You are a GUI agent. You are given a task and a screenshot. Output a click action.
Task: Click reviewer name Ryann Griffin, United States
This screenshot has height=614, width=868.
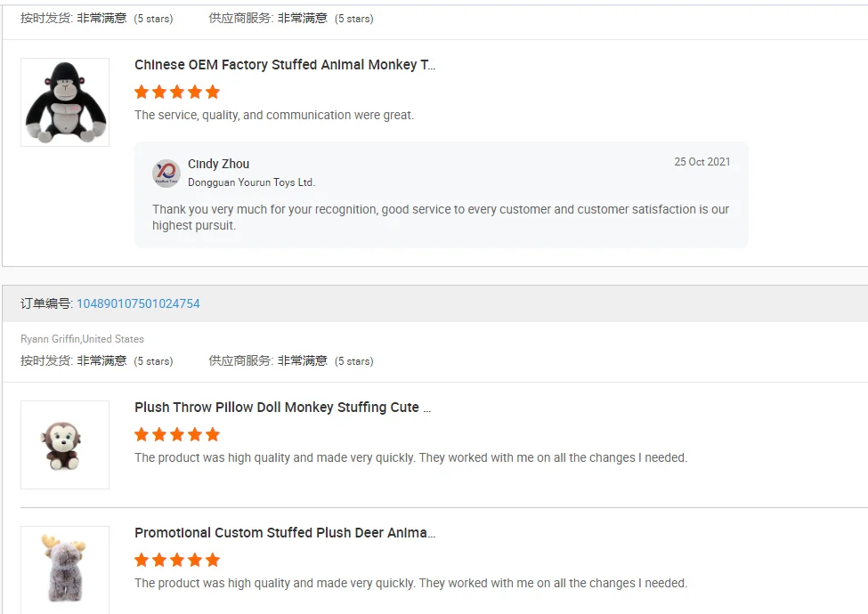click(x=82, y=339)
